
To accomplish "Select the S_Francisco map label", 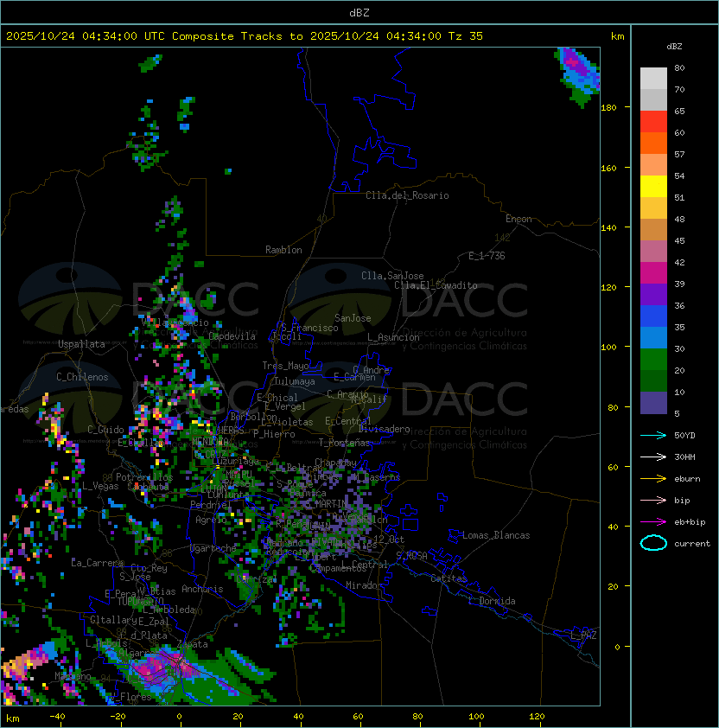I will (309, 328).
